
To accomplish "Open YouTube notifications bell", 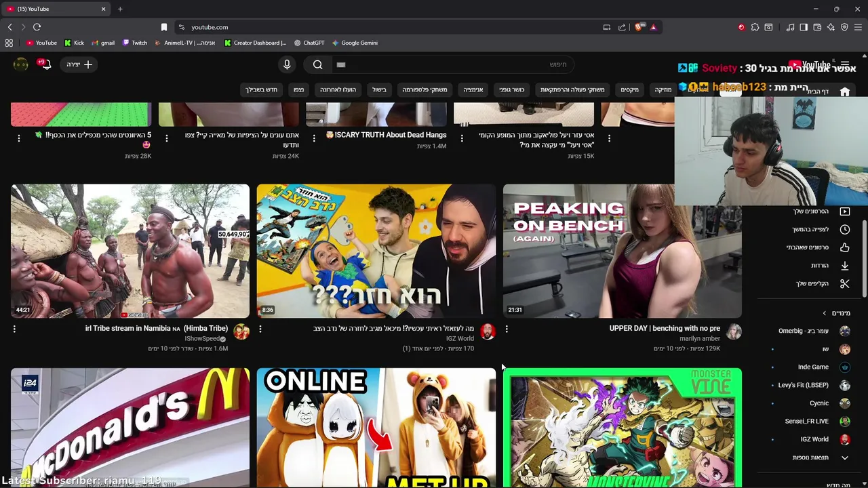I will [x=45, y=64].
